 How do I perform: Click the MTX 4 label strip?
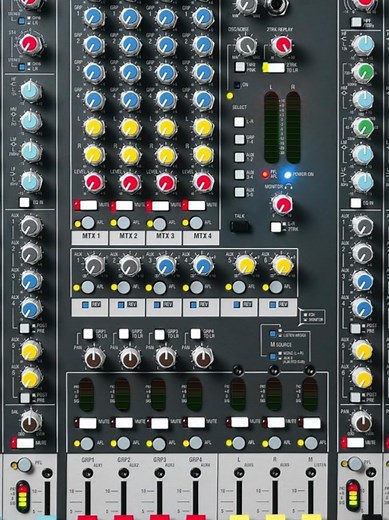(x=201, y=238)
